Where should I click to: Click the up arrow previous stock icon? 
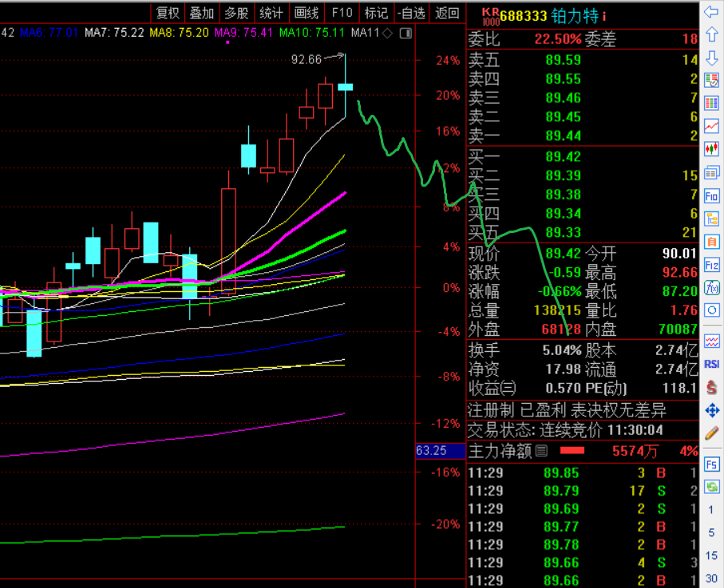click(711, 34)
